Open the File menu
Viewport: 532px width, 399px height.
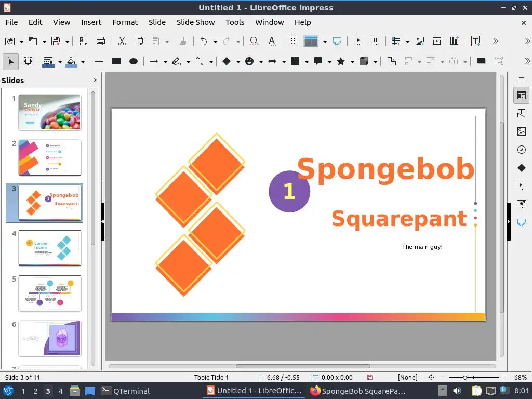[x=11, y=22]
